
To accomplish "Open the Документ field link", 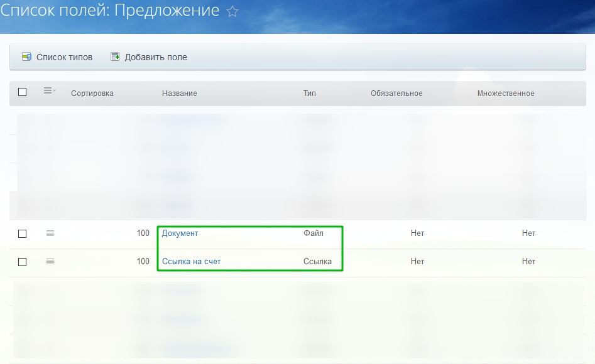I will tap(180, 233).
